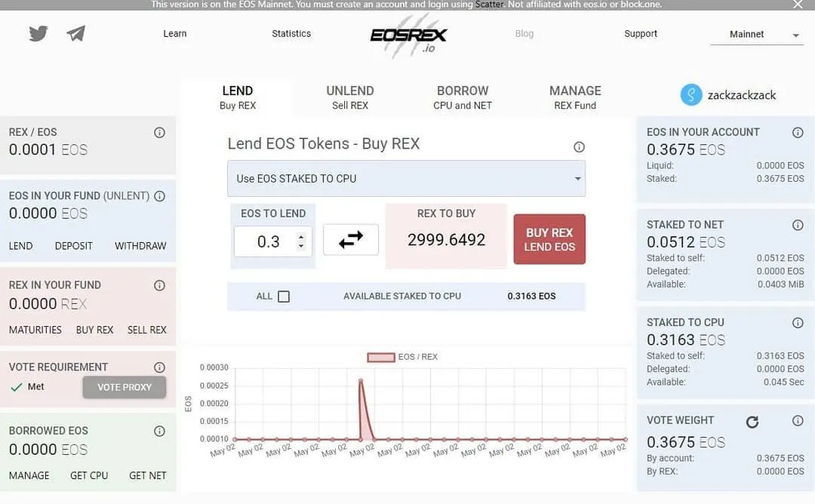Click the BUY REX LEND EOS button
This screenshot has height=504, width=815.
(x=549, y=239)
